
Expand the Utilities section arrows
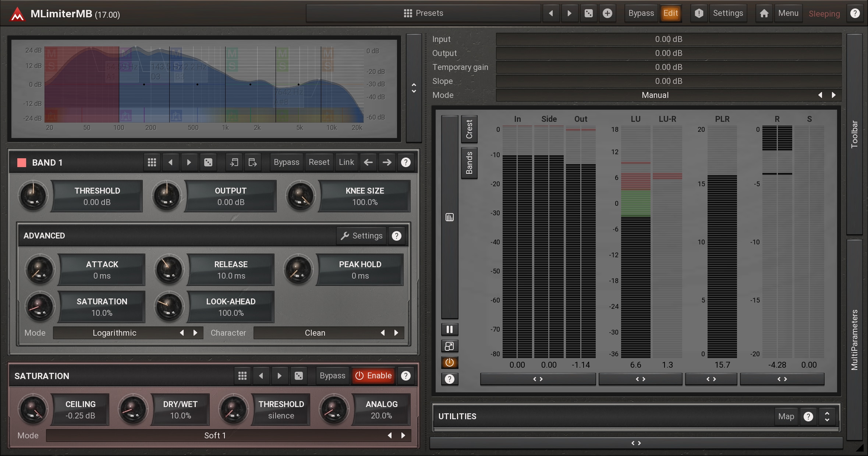827,417
